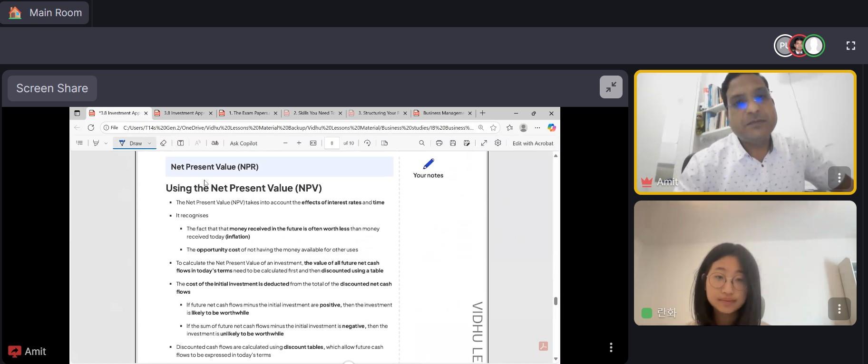Open PDF settings gear
Screen dimensions: 868x364
[x=498, y=143]
